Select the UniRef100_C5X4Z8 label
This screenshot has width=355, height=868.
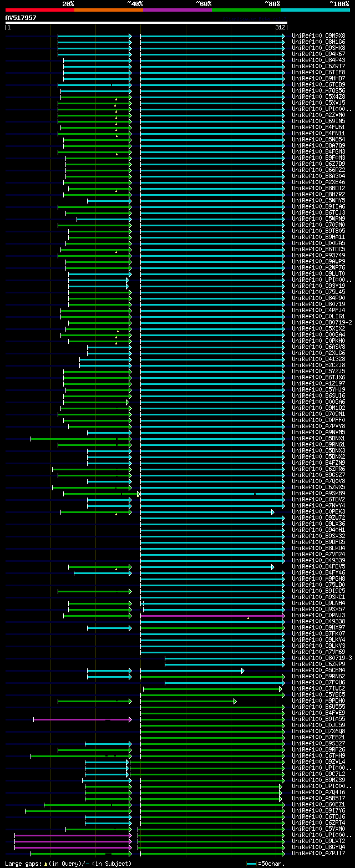318,97
